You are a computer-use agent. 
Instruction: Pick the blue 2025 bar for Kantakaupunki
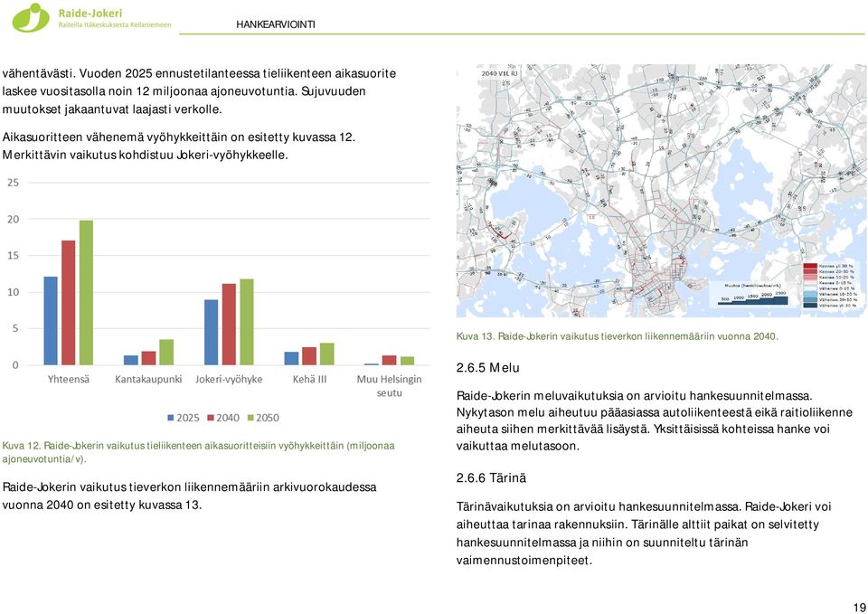[x=131, y=360]
